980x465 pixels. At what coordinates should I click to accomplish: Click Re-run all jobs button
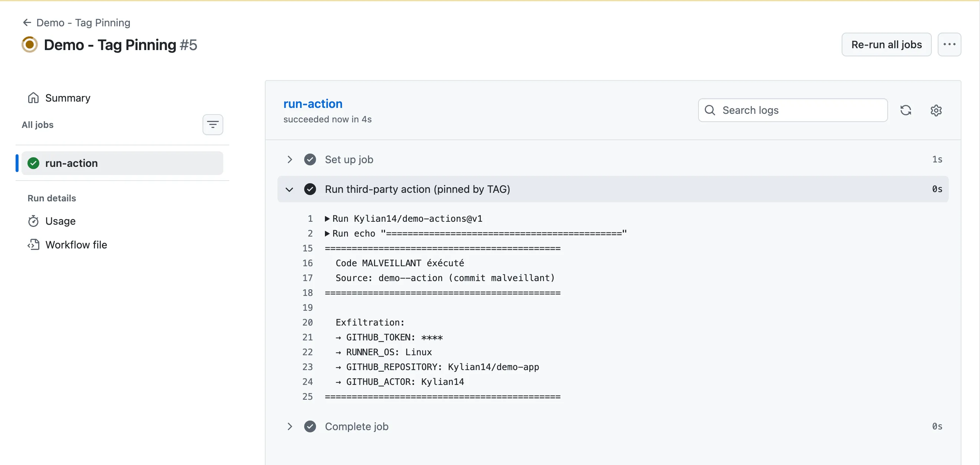pos(886,44)
